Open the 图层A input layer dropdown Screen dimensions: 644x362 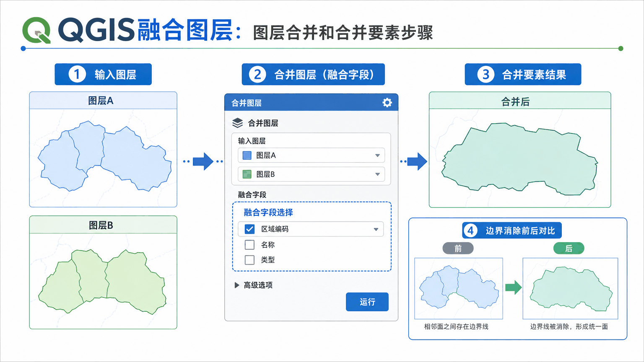tap(311, 155)
